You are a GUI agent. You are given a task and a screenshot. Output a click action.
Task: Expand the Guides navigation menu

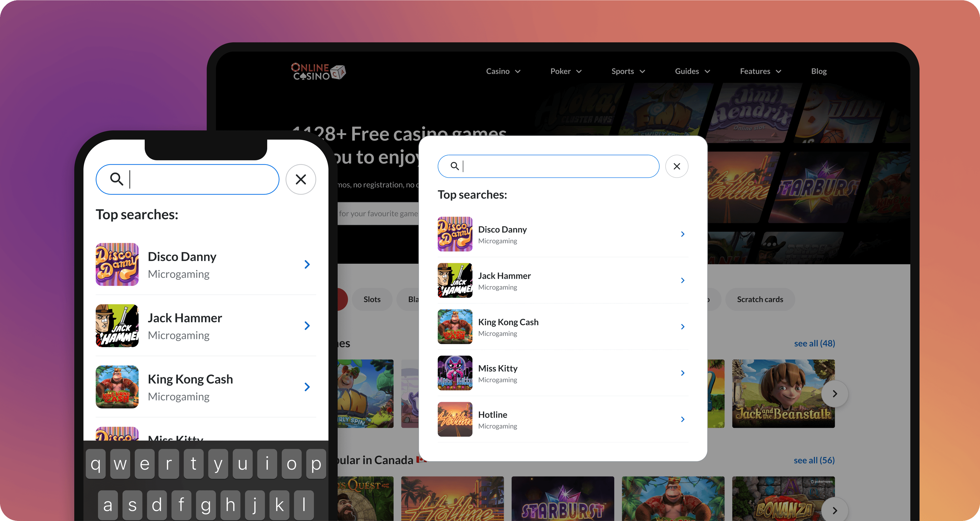[x=692, y=71]
